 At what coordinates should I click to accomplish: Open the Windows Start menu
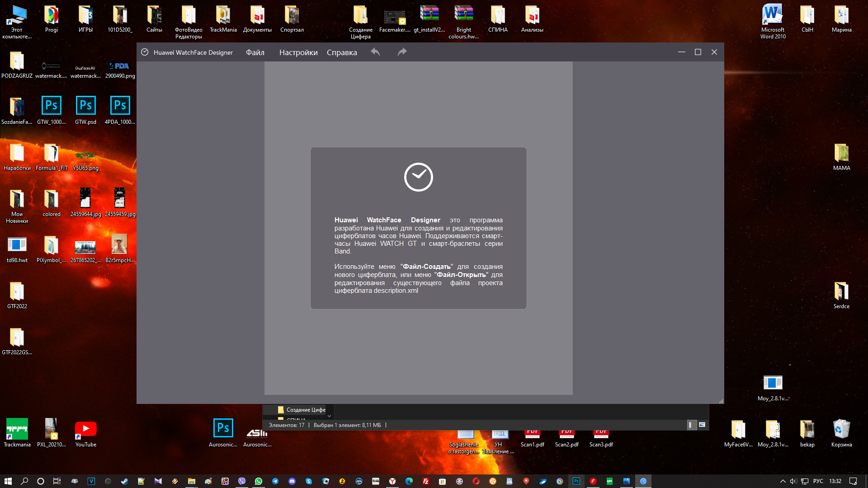8,481
